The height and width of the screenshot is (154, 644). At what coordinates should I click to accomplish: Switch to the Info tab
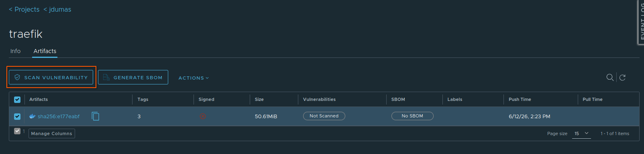coord(15,51)
